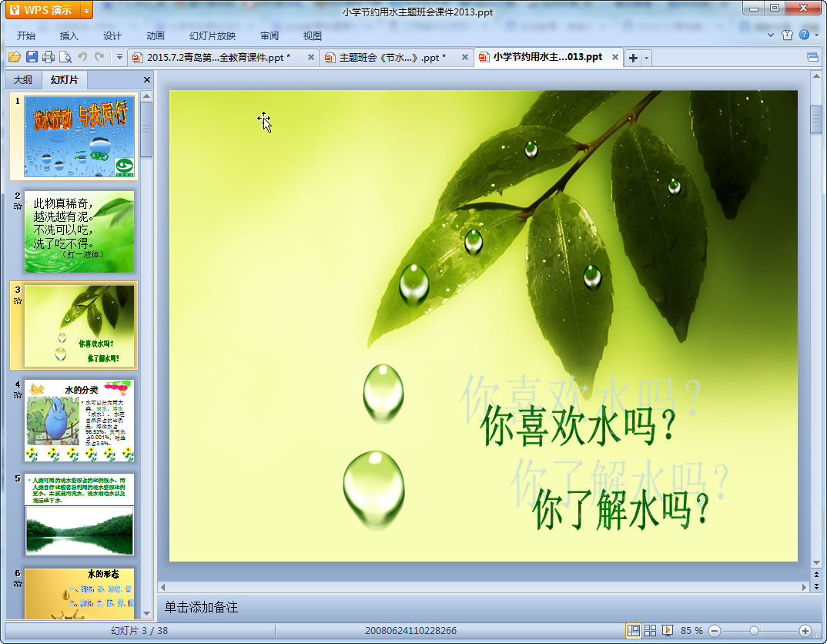Undo the last action

(82, 56)
